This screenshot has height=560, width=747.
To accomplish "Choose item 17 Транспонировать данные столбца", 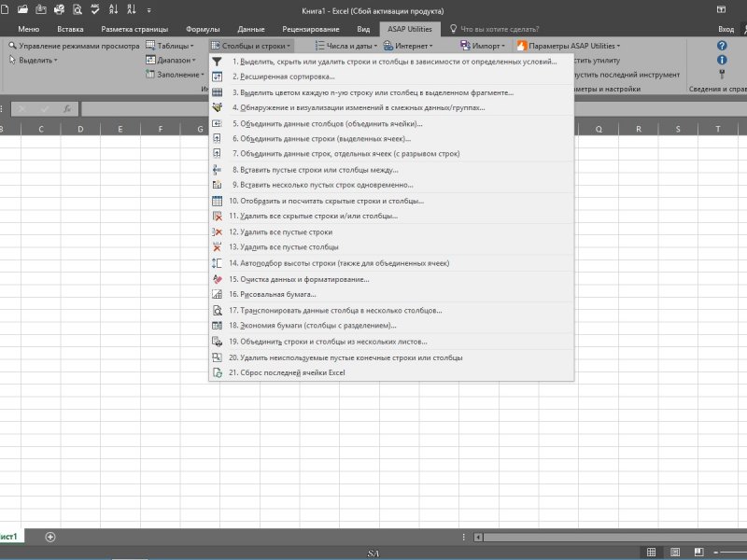I will pos(391,311).
